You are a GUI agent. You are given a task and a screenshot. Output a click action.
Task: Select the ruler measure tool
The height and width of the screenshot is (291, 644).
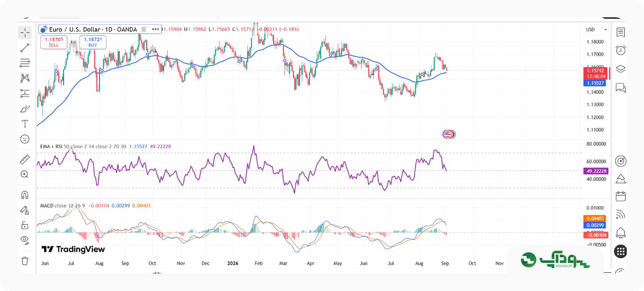(x=25, y=159)
